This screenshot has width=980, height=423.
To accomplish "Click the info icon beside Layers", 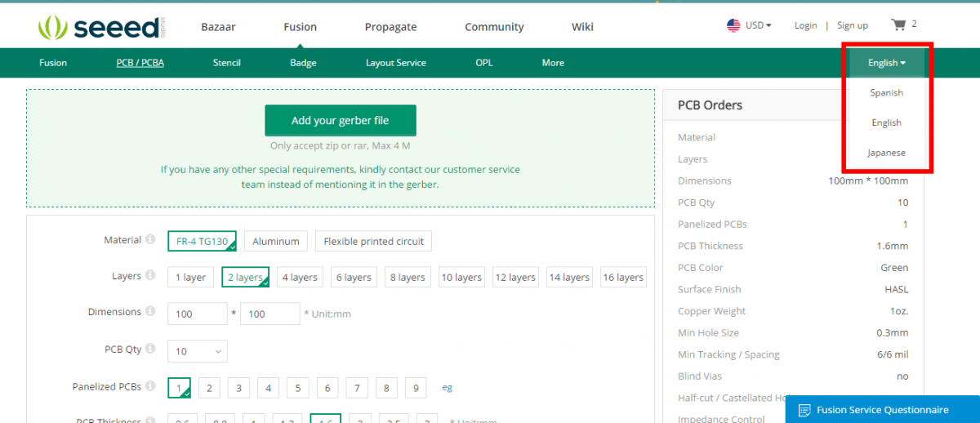I will click(150, 276).
